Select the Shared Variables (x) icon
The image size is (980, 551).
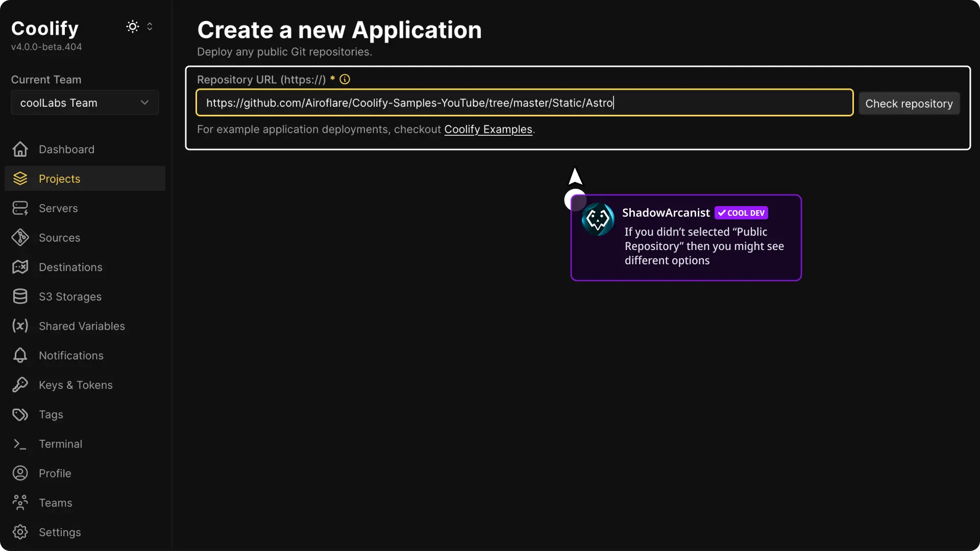click(x=19, y=326)
